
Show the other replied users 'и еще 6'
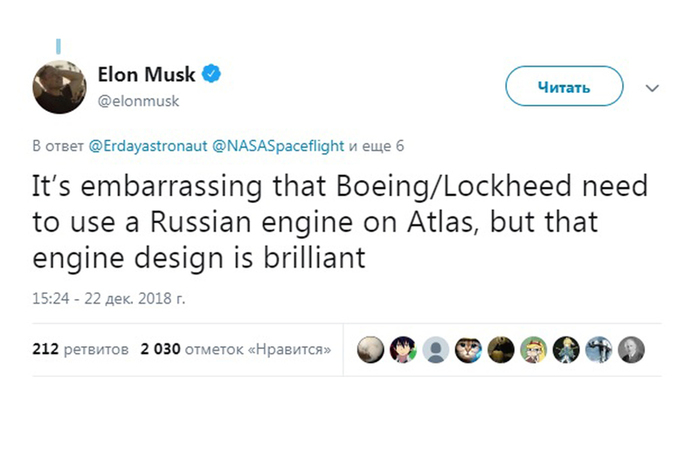point(376,146)
